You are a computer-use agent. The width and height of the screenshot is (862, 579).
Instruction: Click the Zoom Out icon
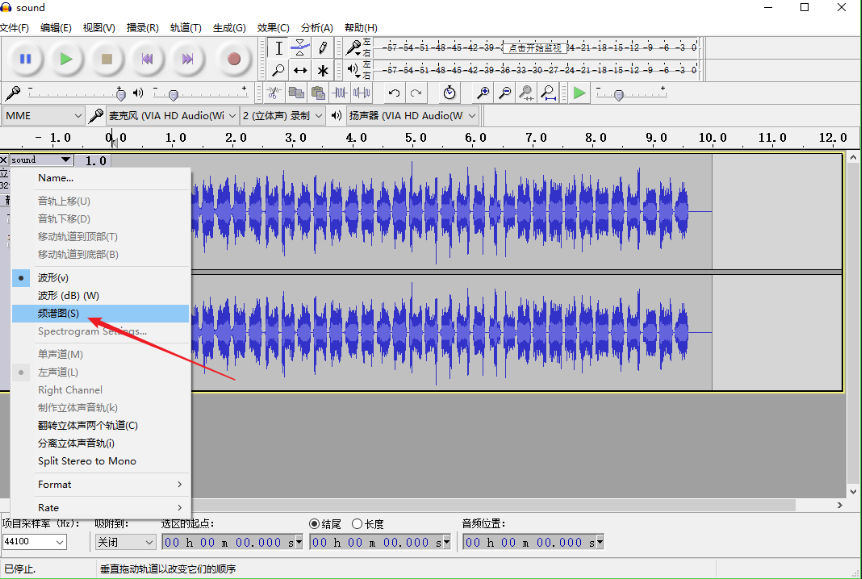coord(505,93)
